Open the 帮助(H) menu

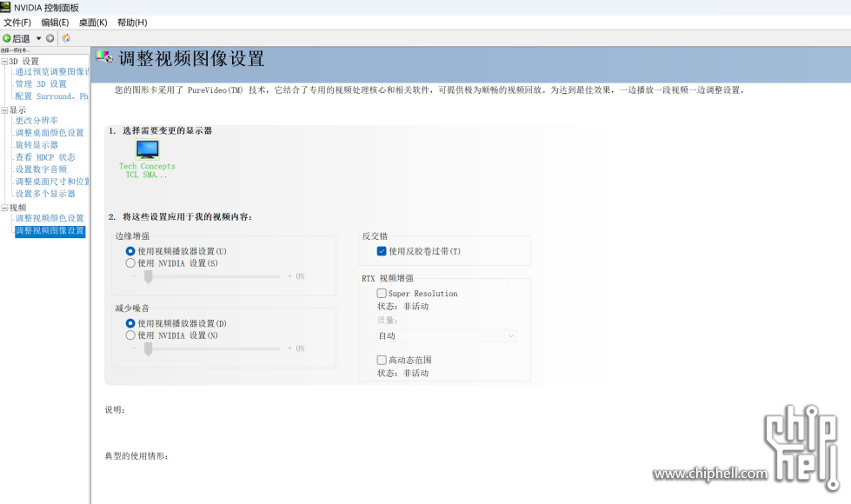(132, 23)
